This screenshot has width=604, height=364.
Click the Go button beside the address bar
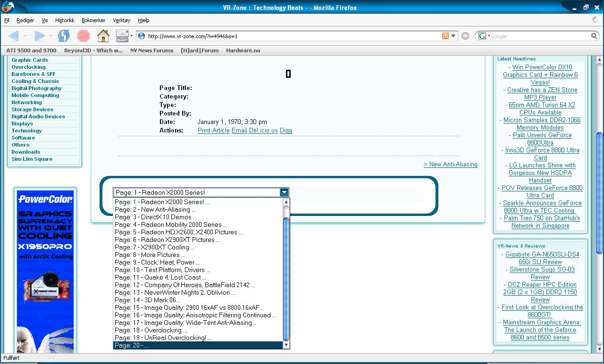(x=465, y=36)
